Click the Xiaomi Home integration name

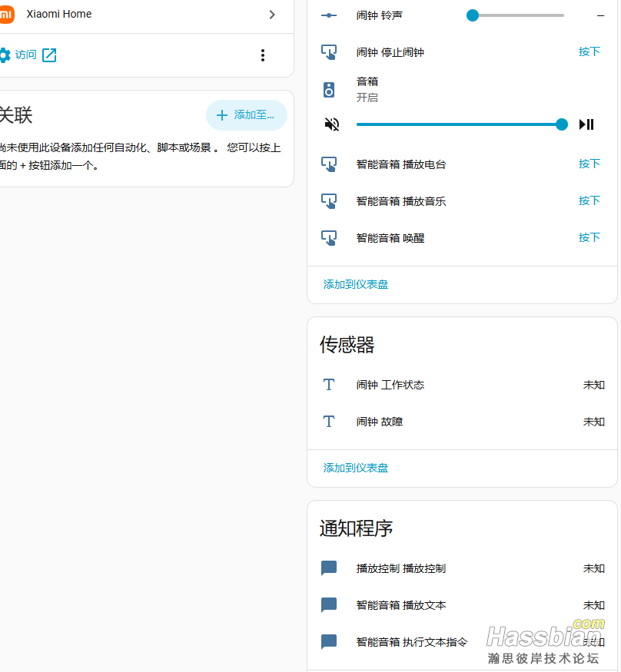[x=59, y=14]
